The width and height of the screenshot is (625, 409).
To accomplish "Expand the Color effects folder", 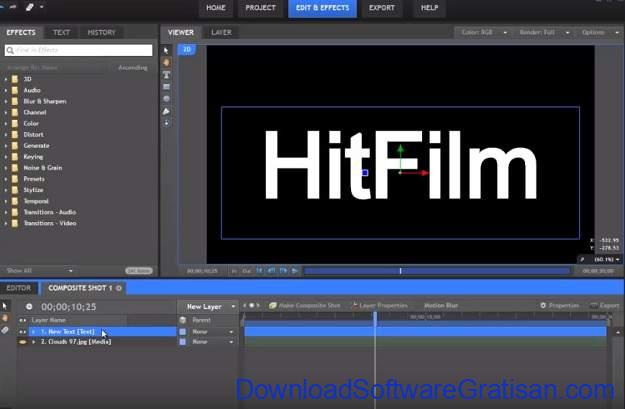I will click(x=6, y=124).
